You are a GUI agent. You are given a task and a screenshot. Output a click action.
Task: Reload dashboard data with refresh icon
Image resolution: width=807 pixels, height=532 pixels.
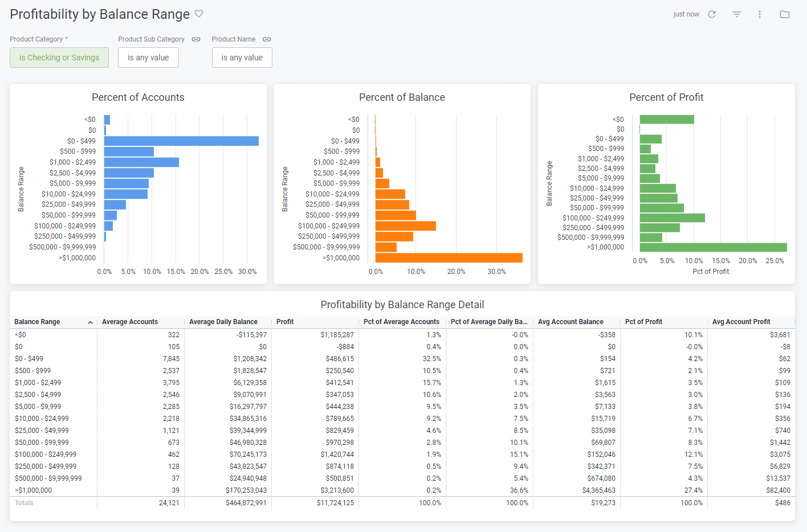(x=712, y=14)
